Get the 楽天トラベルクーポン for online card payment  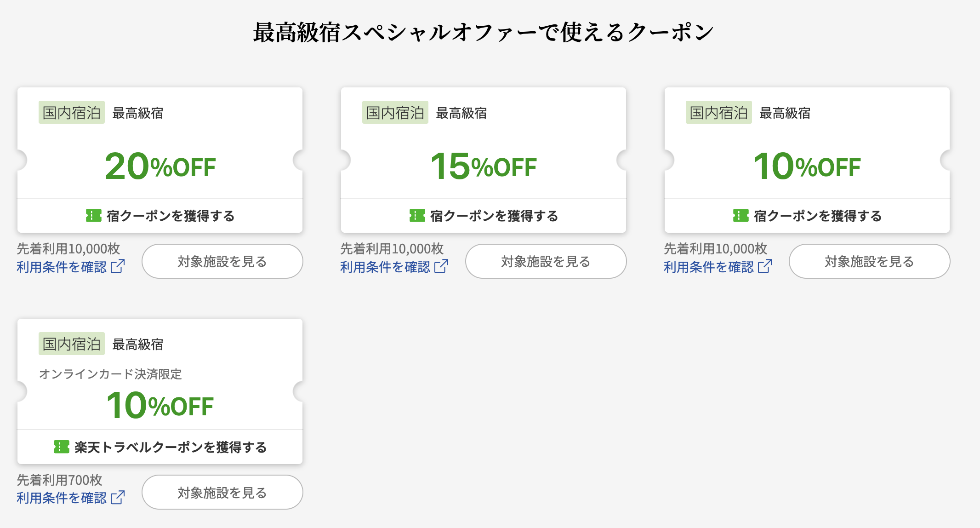coord(170,447)
